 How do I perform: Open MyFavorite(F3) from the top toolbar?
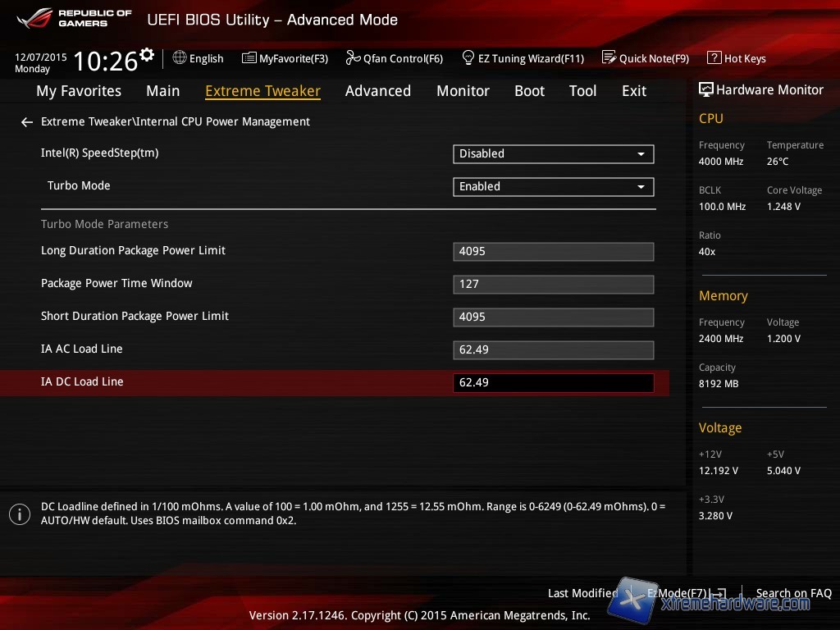[285, 58]
